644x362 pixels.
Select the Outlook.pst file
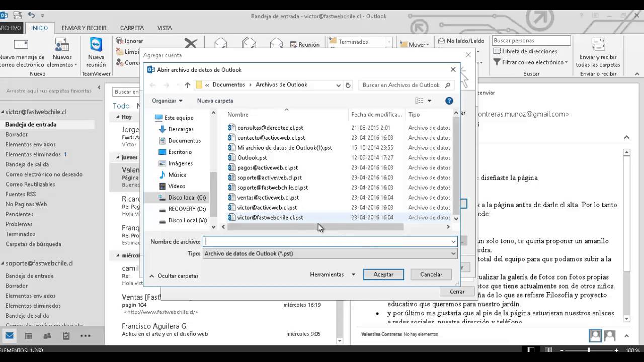click(252, 158)
